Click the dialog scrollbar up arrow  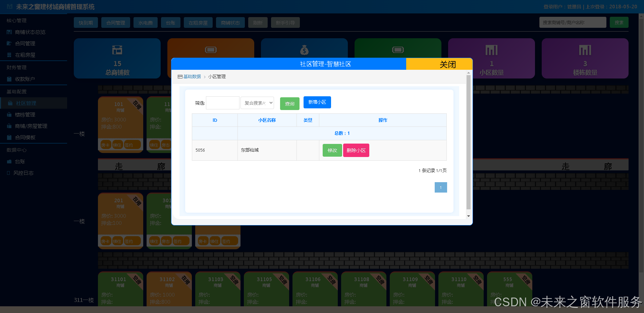[469, 73]
